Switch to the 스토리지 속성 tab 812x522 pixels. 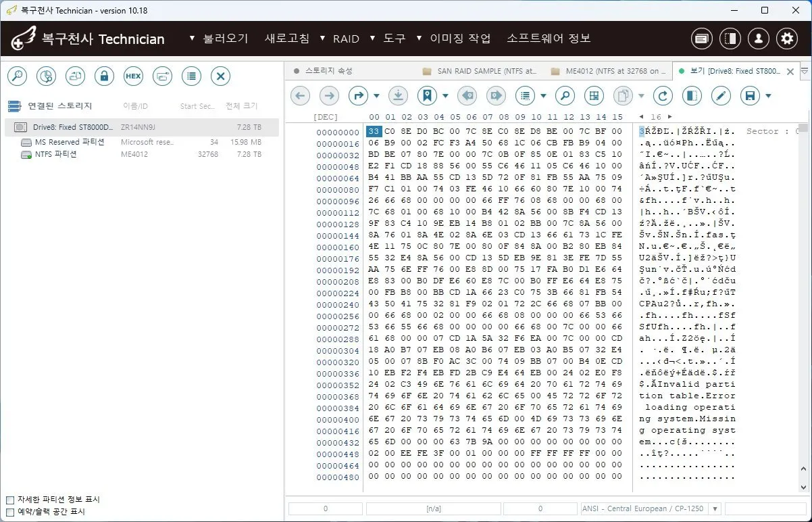point(328,70)
